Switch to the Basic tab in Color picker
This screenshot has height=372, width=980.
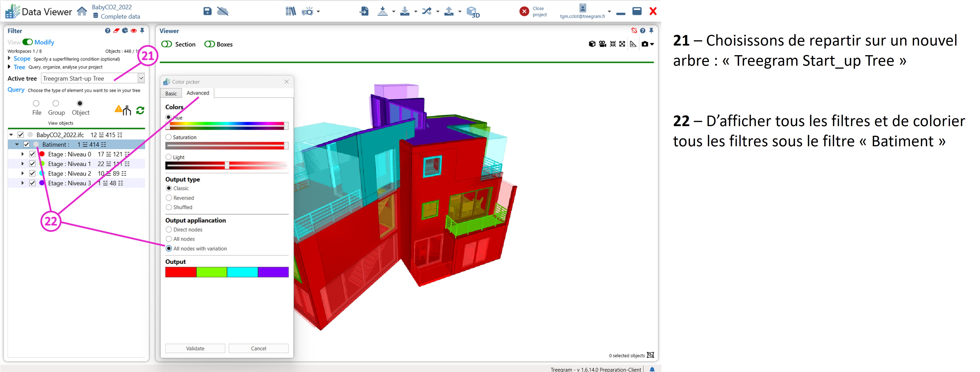coord(171,94)
